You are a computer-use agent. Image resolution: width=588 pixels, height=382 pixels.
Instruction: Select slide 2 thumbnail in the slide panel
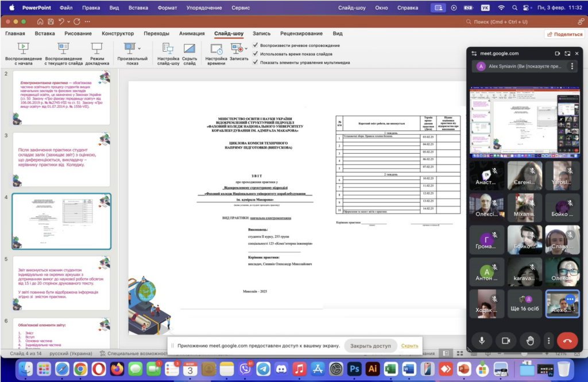click(61, 98)
